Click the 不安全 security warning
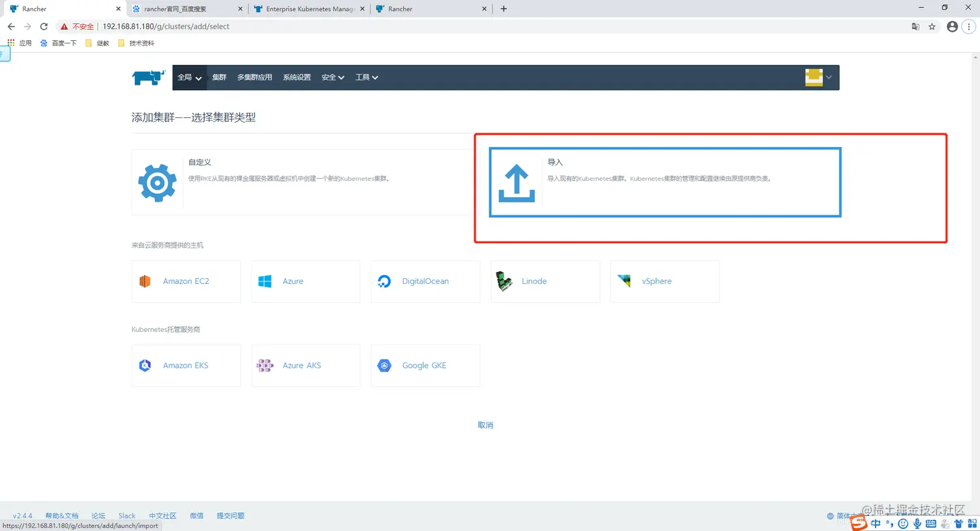 click(x=77, y=27)
